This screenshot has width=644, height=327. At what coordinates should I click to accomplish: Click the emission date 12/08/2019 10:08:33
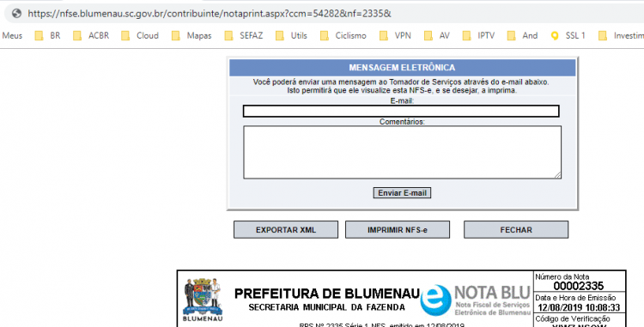coord(579,308)
